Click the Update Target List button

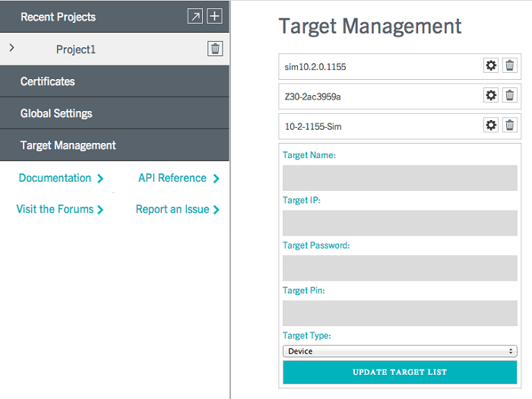pyautogui.click(x=400, y=372)
